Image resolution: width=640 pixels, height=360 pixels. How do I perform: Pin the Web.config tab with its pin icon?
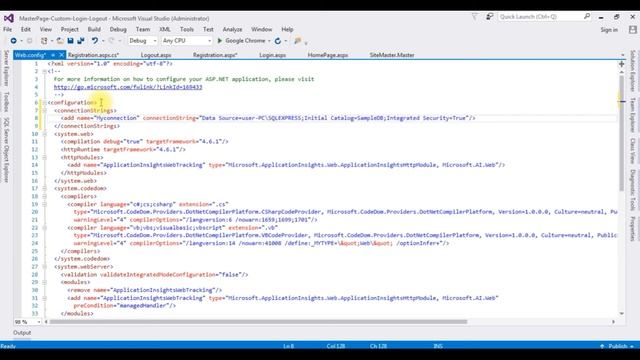pyautogui.click(x=53, y=55)
